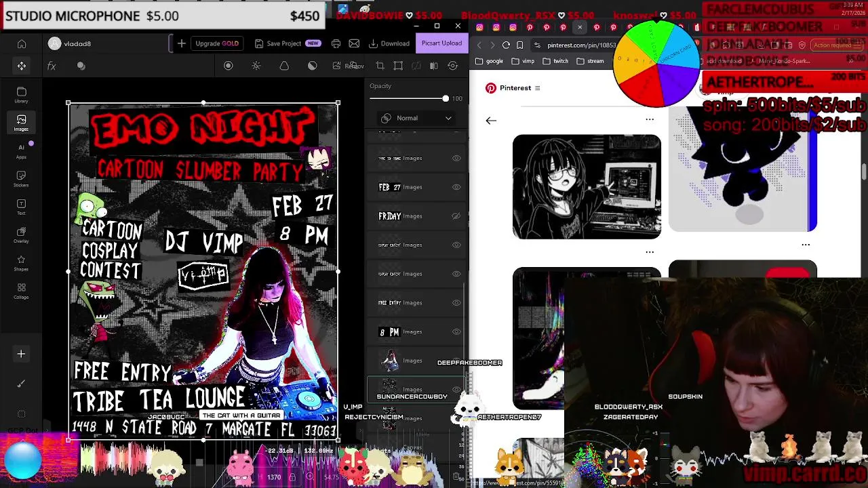Open AI Apps in the sidebar
868x488 pixels.
tap(22, 151)
